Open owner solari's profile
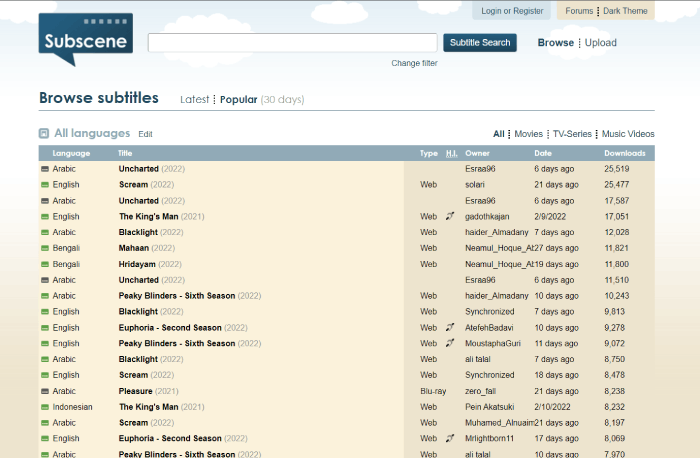This screenshot has width=700, height=458. 475,184
